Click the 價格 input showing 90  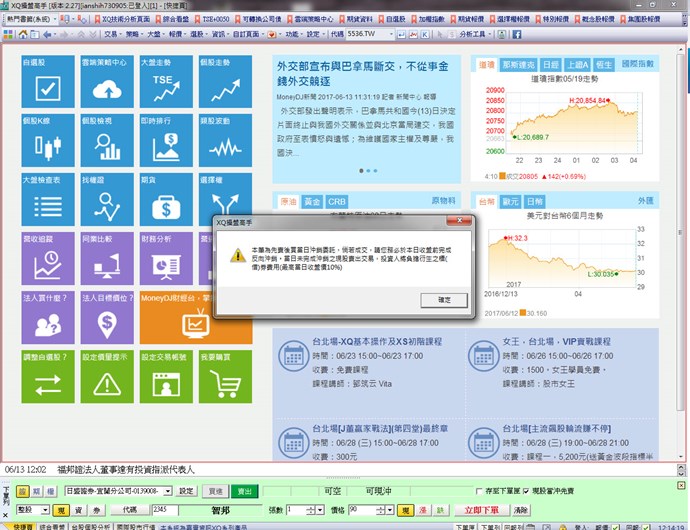pyautogui.click(x=363, y=510)
